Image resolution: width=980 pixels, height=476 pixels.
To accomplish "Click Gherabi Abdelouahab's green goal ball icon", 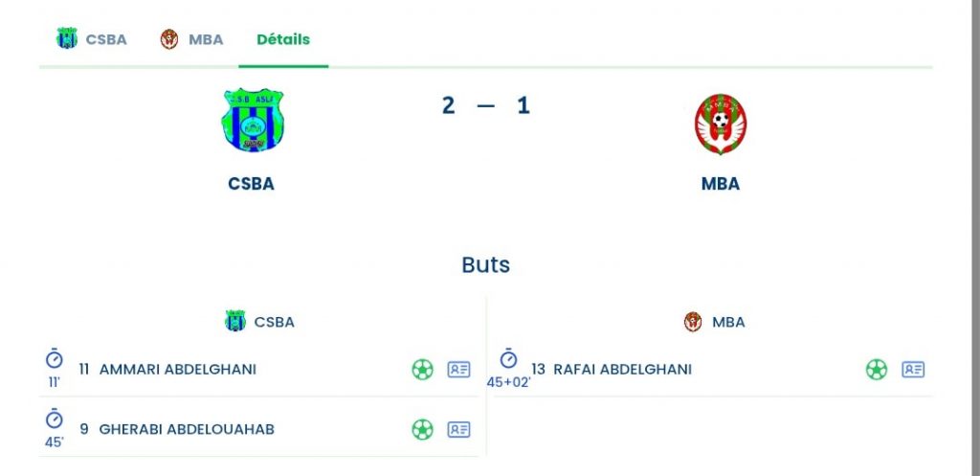I will pyautogui.click(x=422, y=430).
